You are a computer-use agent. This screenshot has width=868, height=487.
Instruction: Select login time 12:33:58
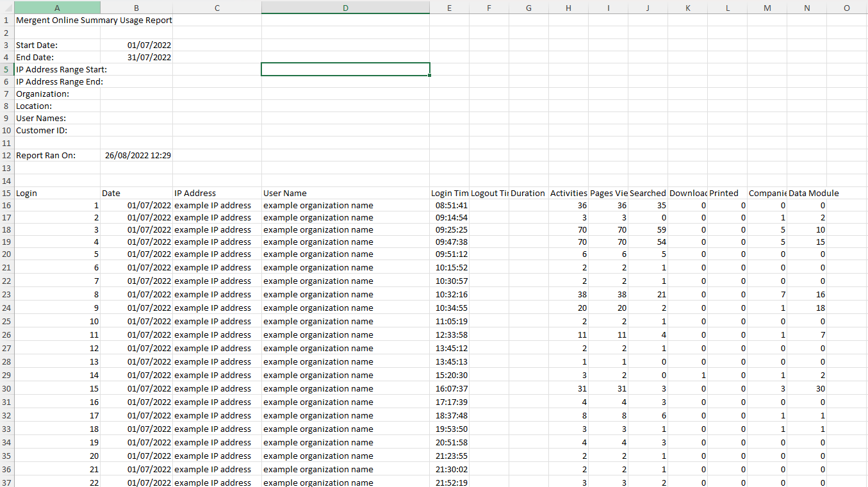coord(449,335)
